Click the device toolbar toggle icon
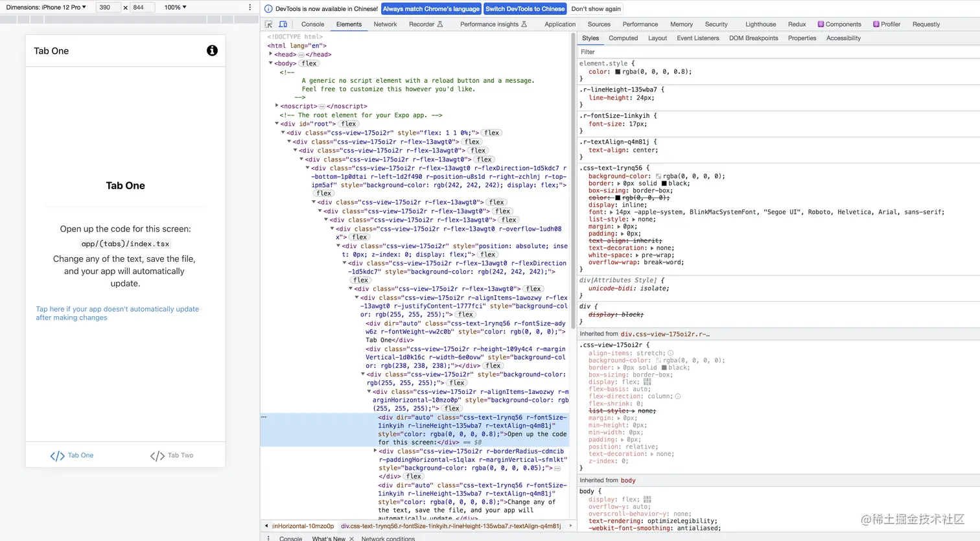The image size is (980, 541). (x=283, y=25)
